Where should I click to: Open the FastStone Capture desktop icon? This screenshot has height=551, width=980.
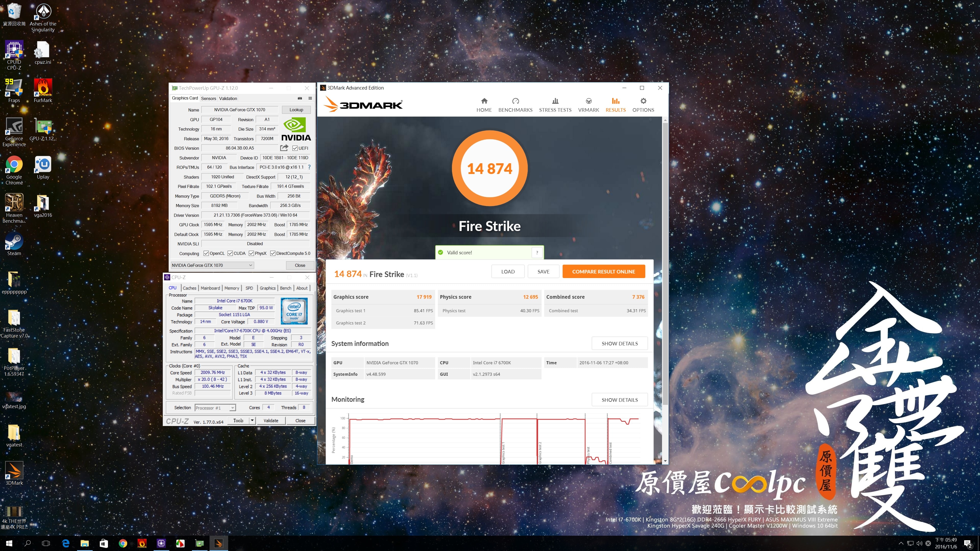[x=14, y=323]
